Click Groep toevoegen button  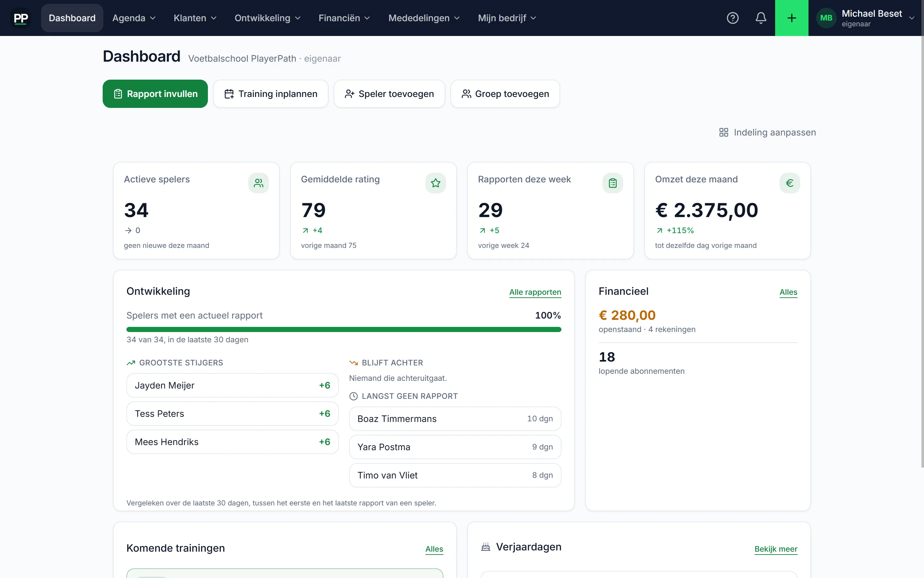[x=505, y=94]
